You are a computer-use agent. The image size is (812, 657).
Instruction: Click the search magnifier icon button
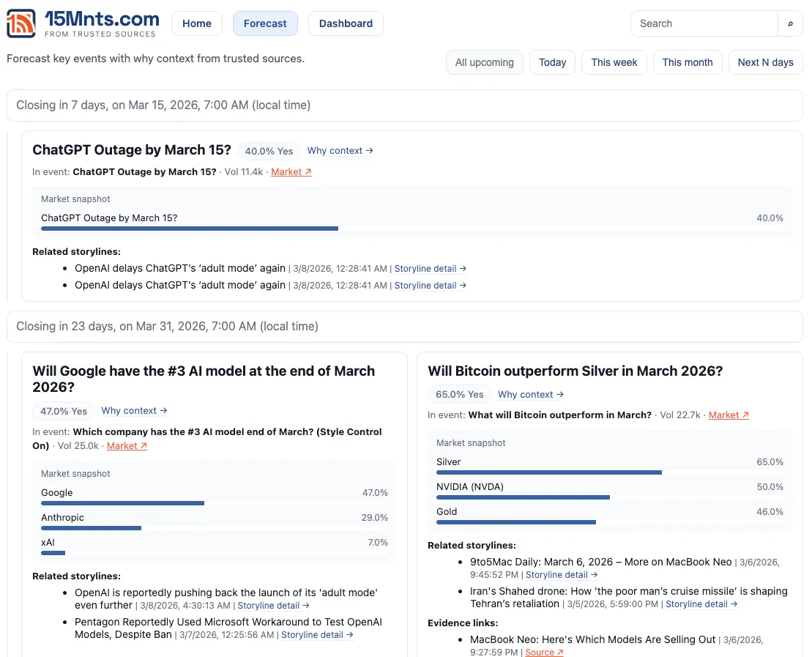(x=790, y=24)
